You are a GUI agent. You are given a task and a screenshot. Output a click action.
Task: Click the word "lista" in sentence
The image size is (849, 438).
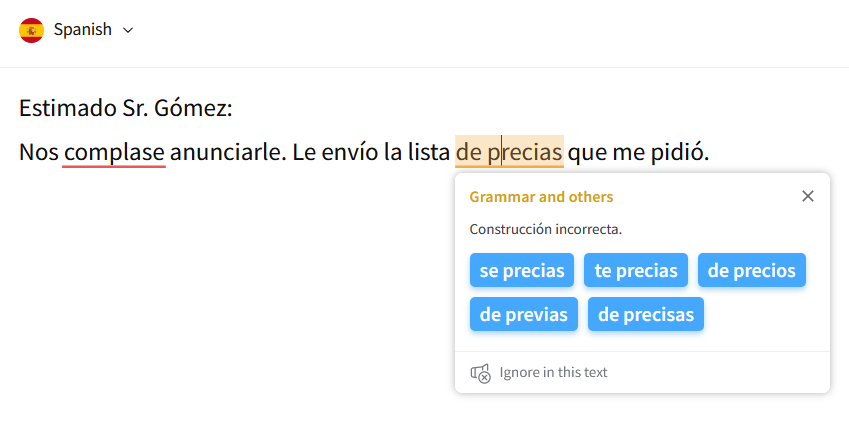[x=429, y=153]
